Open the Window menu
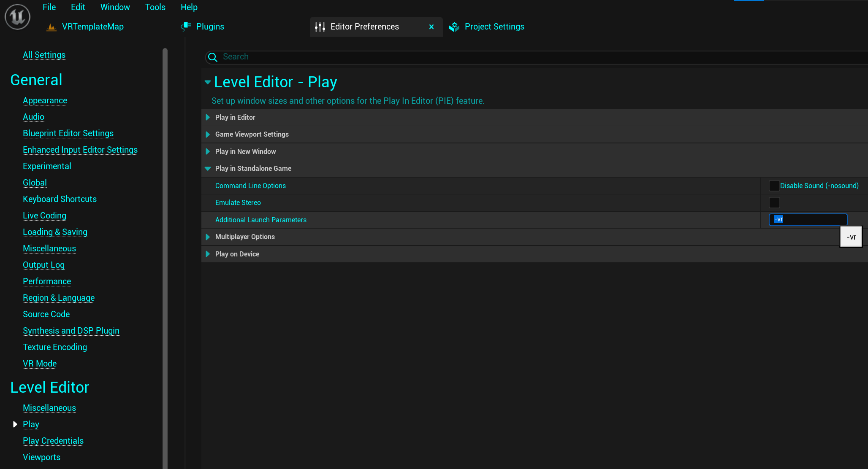This screenshot has width=868, height=469. pos(115,7)
